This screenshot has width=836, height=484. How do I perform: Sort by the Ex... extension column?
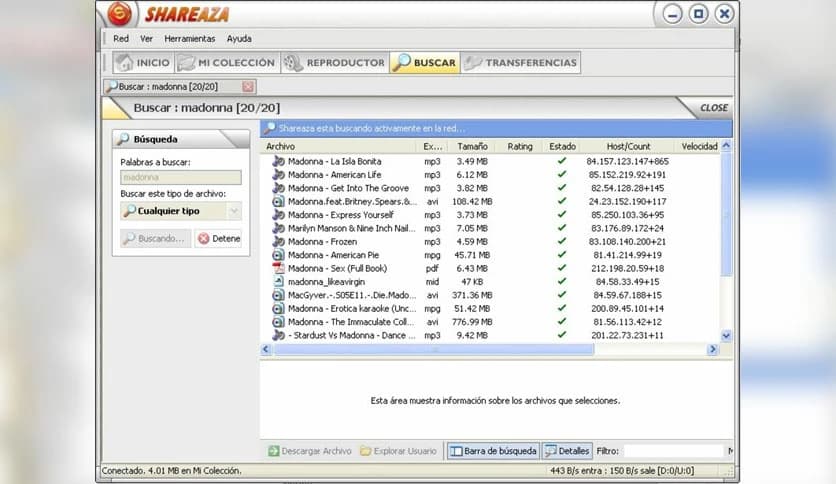tap(432, 146)
